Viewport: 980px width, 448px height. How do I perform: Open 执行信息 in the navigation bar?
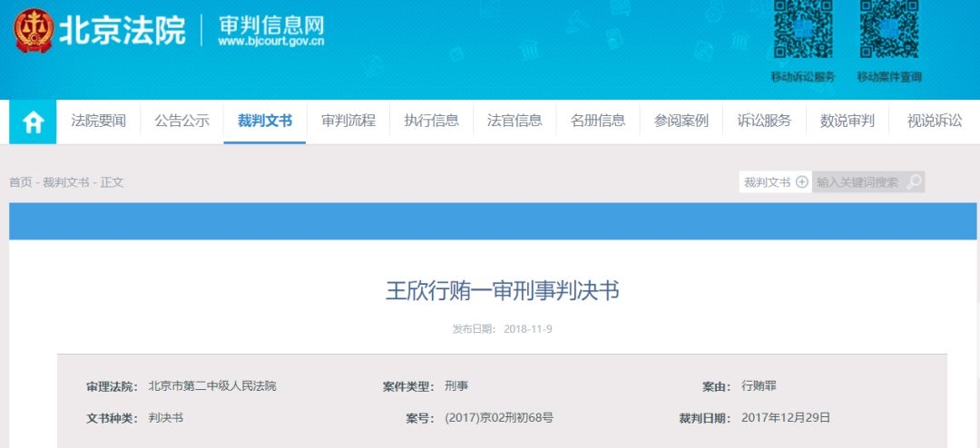pyautogui.click(x=431, y=121)
